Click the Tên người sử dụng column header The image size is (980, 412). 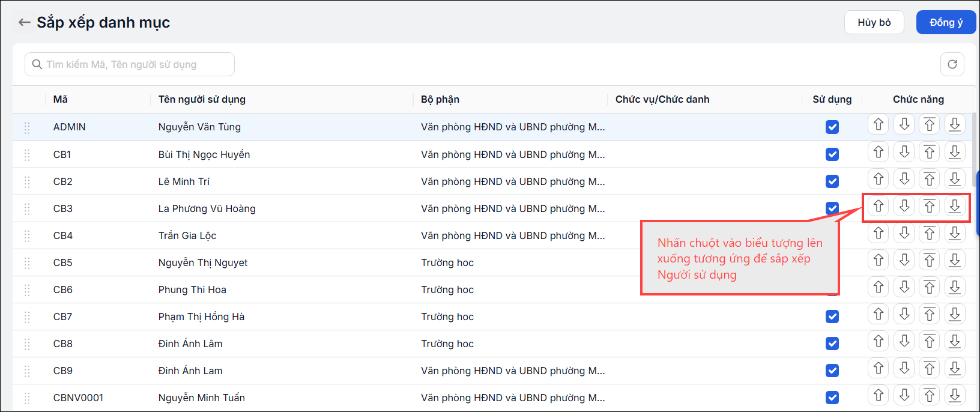(x=202, y=99)
